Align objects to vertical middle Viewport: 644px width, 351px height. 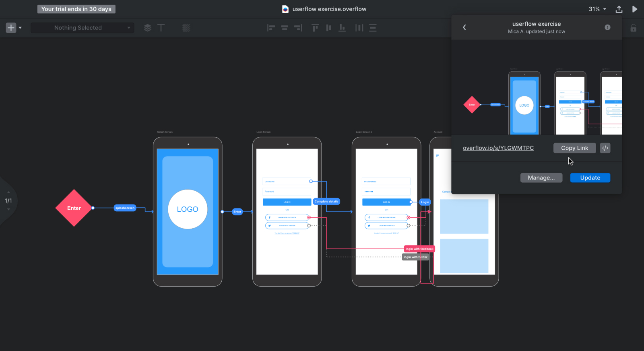329,28
